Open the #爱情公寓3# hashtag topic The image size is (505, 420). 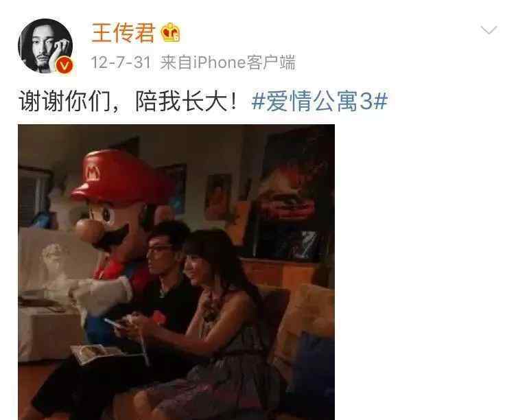pyautogui.click(x=319, y=101)
